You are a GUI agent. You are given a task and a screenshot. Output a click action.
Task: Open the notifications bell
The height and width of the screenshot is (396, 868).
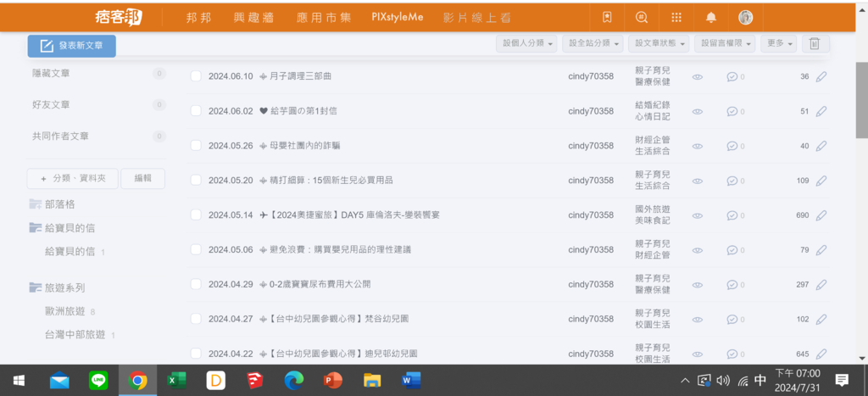tap(711, 18)
